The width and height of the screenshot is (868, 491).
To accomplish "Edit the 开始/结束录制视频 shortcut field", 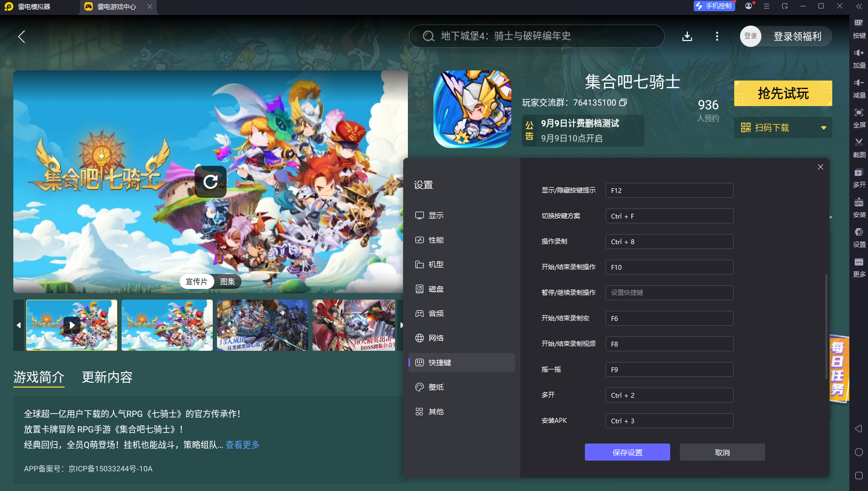I will tap(669, 344).
